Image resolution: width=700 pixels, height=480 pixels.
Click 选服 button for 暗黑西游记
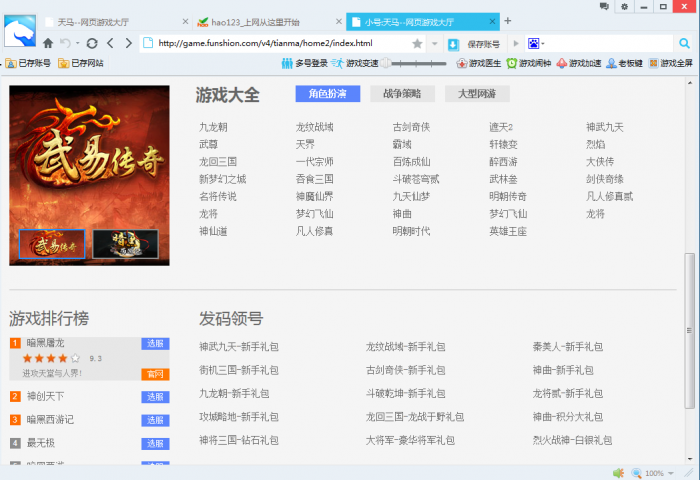[155, 420]
